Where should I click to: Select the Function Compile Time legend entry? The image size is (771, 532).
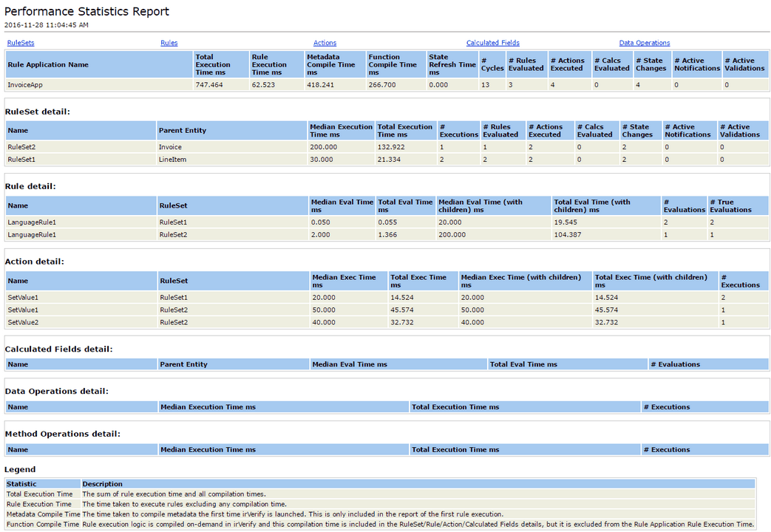pyautogui.click(x=43, y=524)
